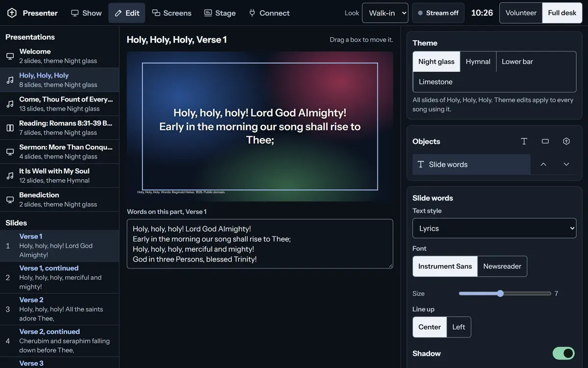Screen dimensions: 588x368
Task: Click the music note icon beside Come, Thou Fount
Action: [10, 104]
